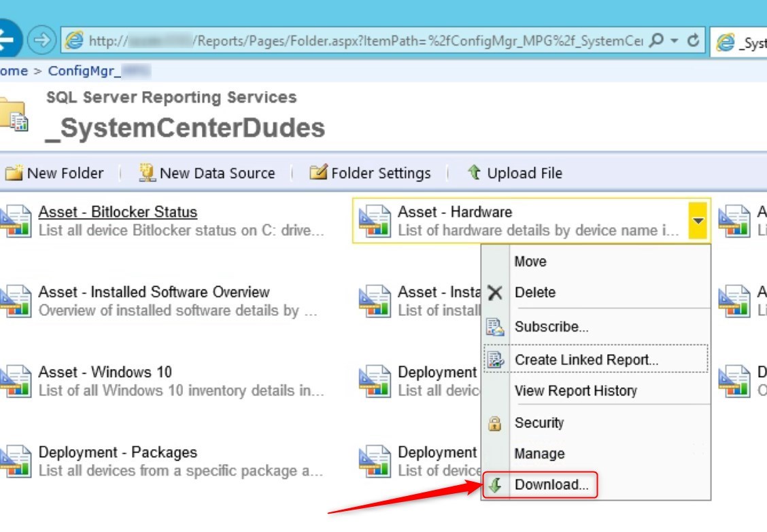This screenshot has width=767, height=532.
Task: Open the Asset - Hardware report
Action: pyautogui.click(x=455, y=212)
